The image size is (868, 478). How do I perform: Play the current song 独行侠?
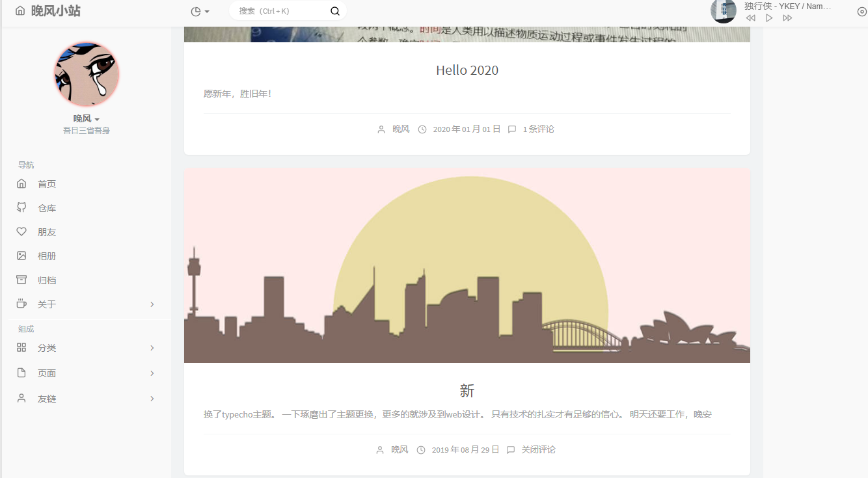(769, 18)
